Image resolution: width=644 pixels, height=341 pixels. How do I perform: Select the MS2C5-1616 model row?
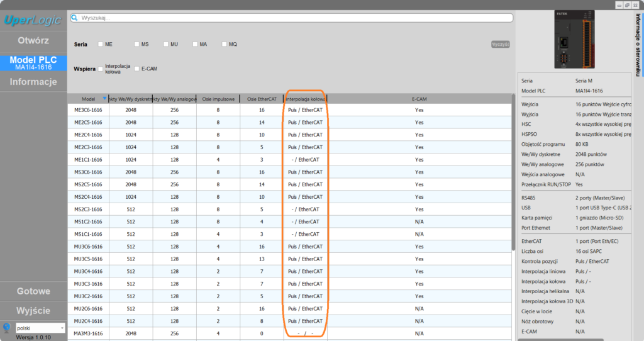pyautogui.click(x=289, y=184)
